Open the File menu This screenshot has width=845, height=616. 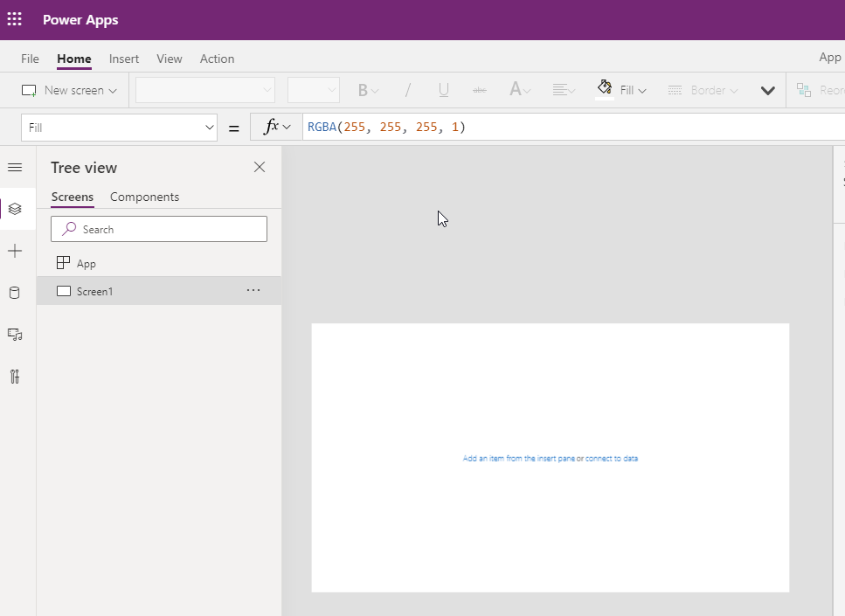(30, 59)
